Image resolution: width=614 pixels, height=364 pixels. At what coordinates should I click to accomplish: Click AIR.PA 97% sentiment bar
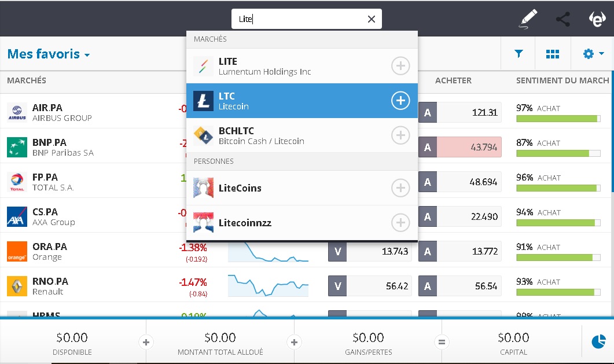558,119
